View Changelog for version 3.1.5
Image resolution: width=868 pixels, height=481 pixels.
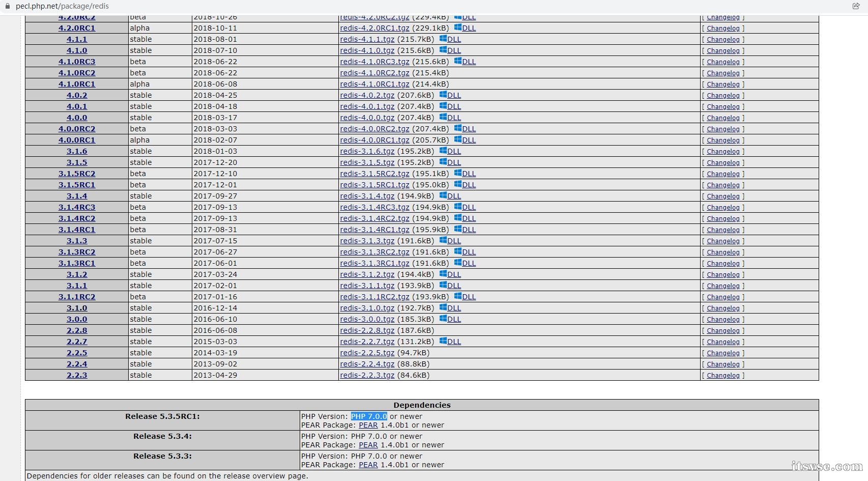tap(723, 163)
